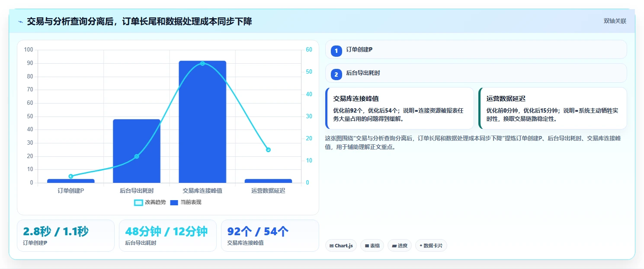Select the 订单创建P list row text

pyautogui.click(x=359, y=49)
